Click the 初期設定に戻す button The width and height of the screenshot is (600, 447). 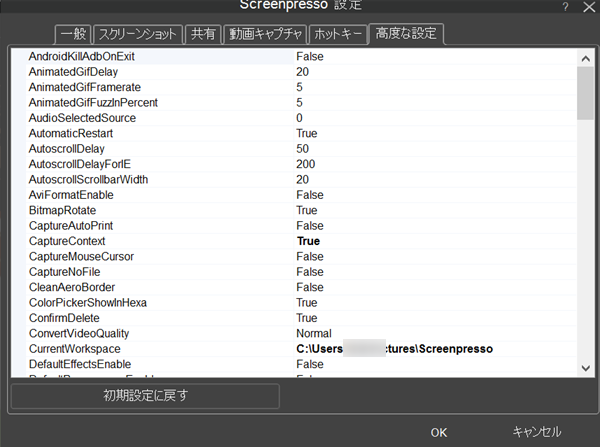point(145,396)
